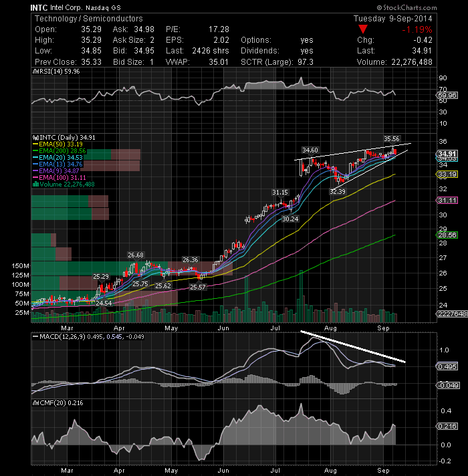Viewport: 468px width, 476px height.
Task: Click the Prev Close 35.33 value
Action: [91, 62]
